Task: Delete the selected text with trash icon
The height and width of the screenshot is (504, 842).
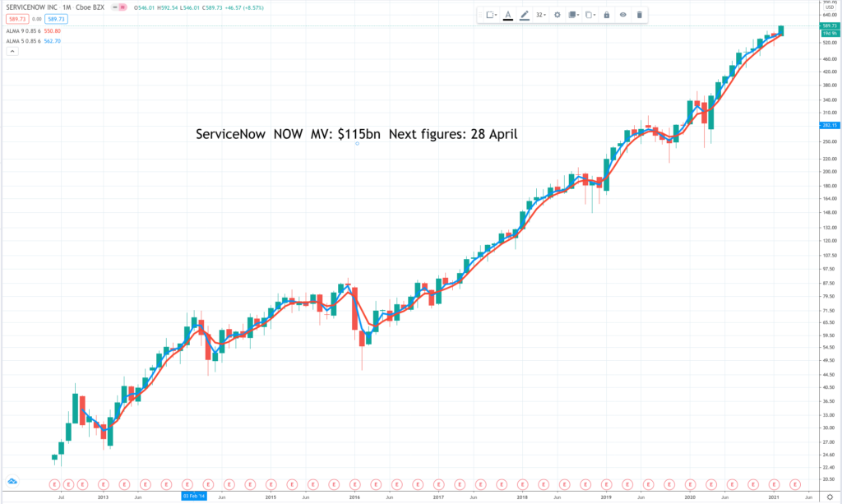Action: click(639, 15)
